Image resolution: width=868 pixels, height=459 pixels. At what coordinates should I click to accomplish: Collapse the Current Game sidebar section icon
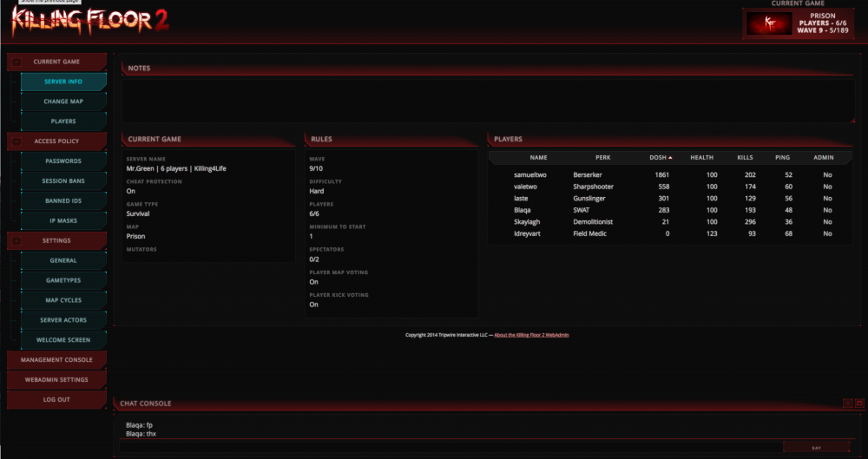click(16, 62)
